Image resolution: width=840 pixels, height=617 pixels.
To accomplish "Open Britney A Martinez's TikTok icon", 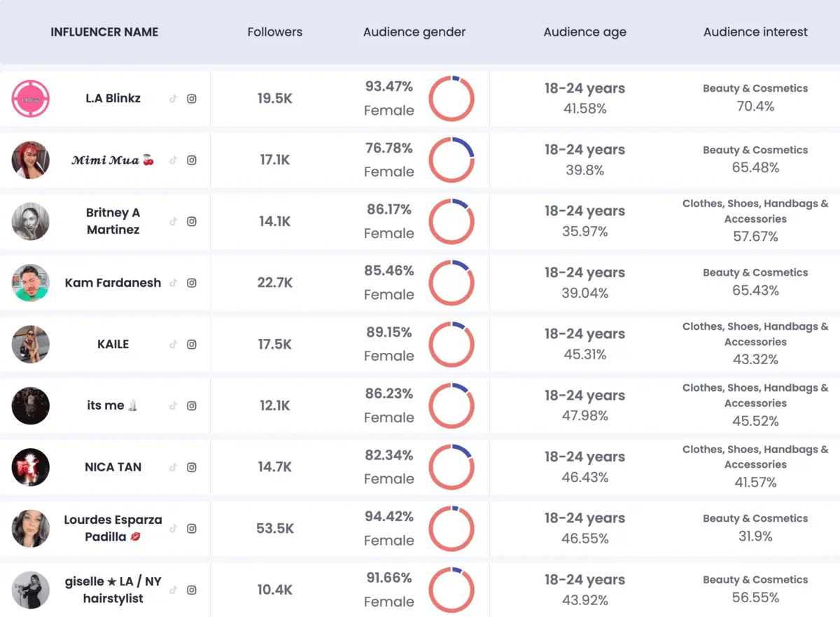I will point(173,221).
